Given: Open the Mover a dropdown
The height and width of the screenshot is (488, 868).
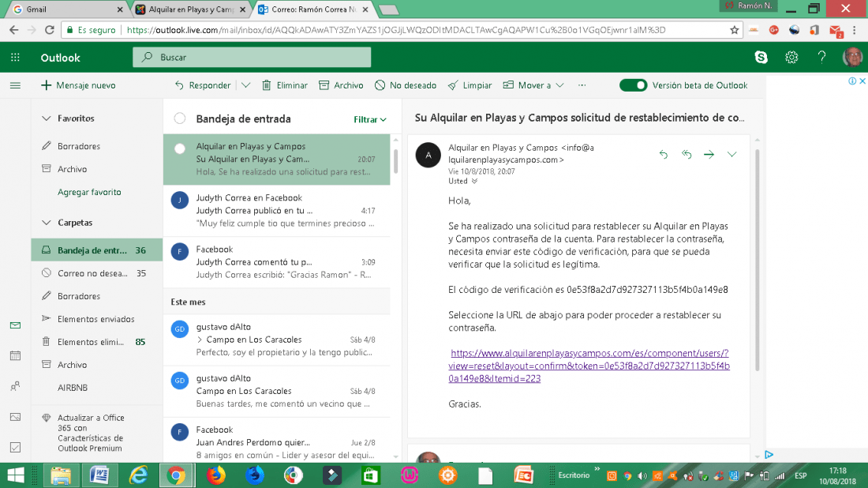Looking at the screenshot, I should (533, 85).
